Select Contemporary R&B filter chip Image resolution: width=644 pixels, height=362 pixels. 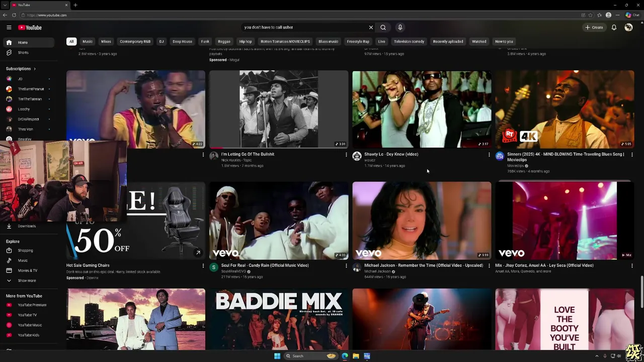pyautogui.click(x=135, y=42)
